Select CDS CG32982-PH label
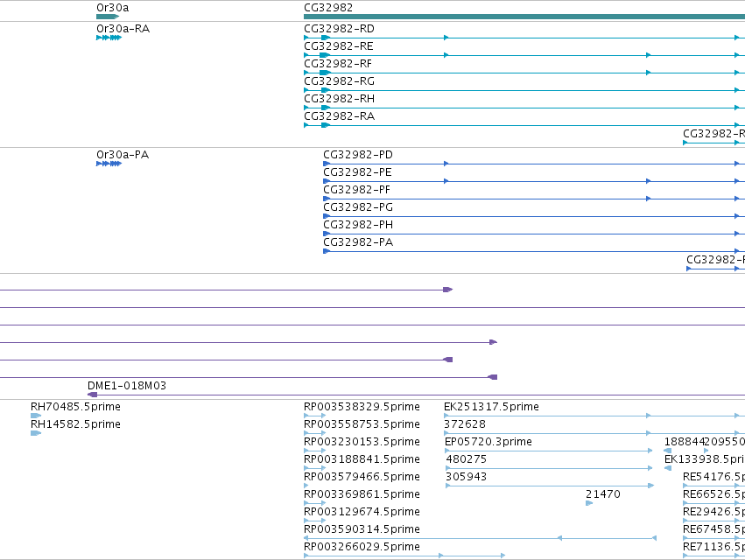Screen dimensions: 745x560 click(x=358, y=225)
